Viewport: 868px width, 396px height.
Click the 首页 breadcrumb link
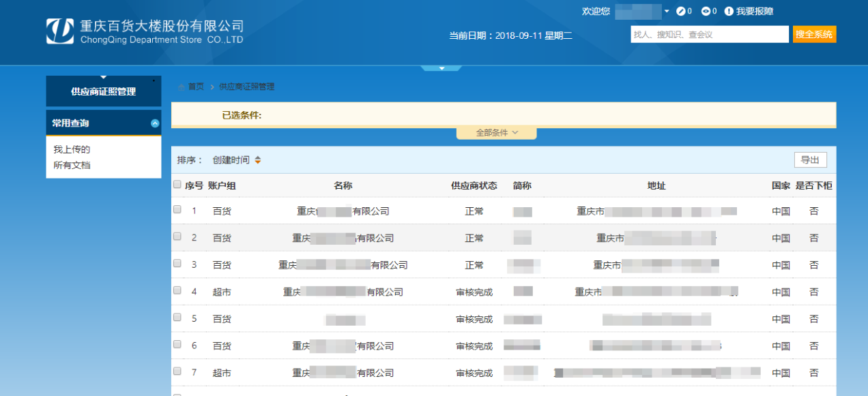click(x=196, y=87)
